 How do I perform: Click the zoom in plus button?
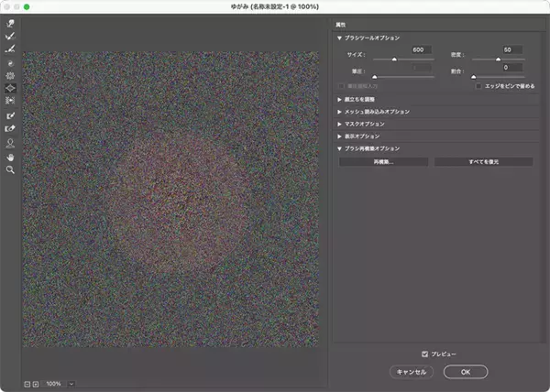click(36, 385)
